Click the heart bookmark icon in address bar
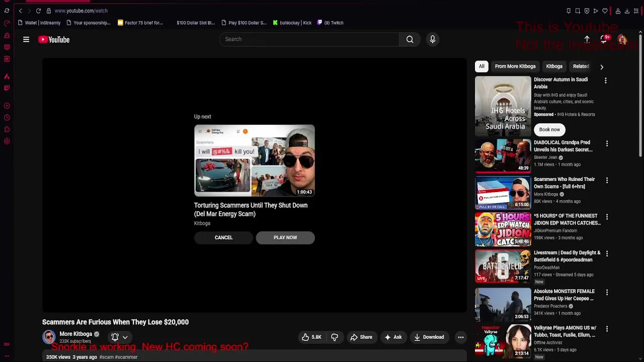This screenshot has height=362, width=644. (605, 11)
